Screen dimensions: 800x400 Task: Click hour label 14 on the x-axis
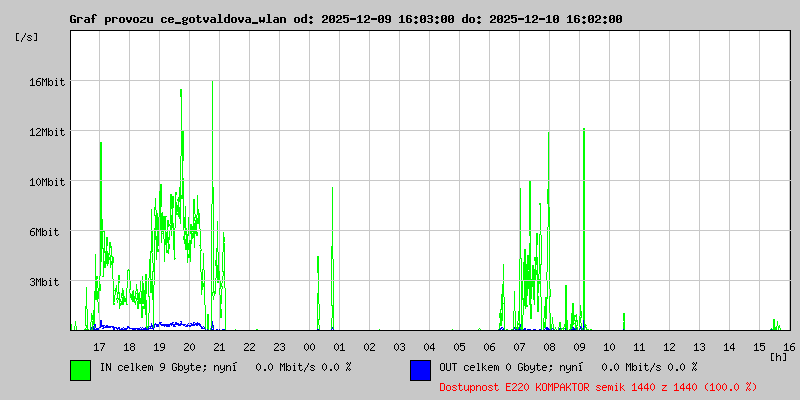pos(730,347)
